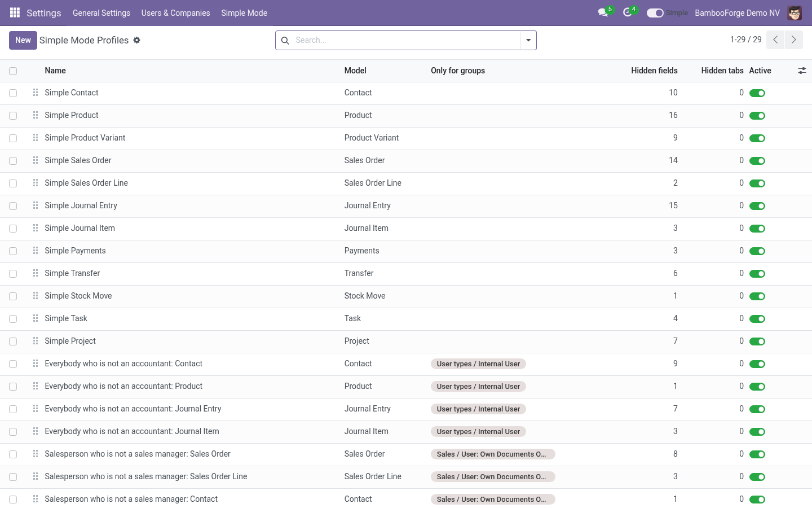Open the BambooForge Demo NV company switcher
The image size is (812, 508).
[737, 13]
